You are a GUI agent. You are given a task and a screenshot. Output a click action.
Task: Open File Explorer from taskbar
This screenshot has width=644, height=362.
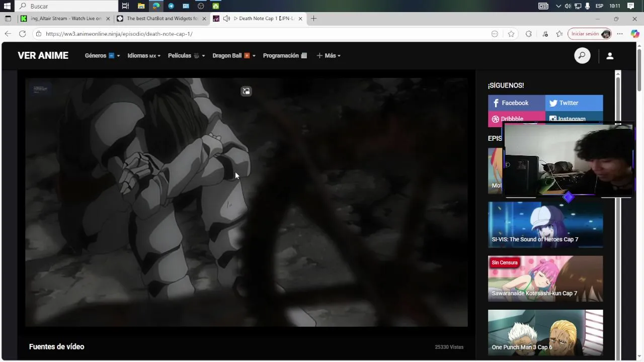[x=141, y=6]
